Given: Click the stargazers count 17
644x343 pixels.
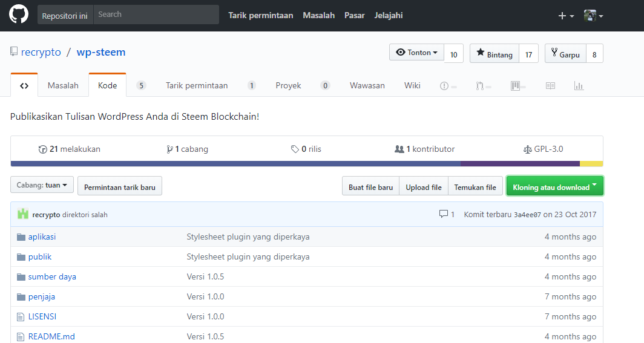Looking at the screenshot, I should click(528, 54).
